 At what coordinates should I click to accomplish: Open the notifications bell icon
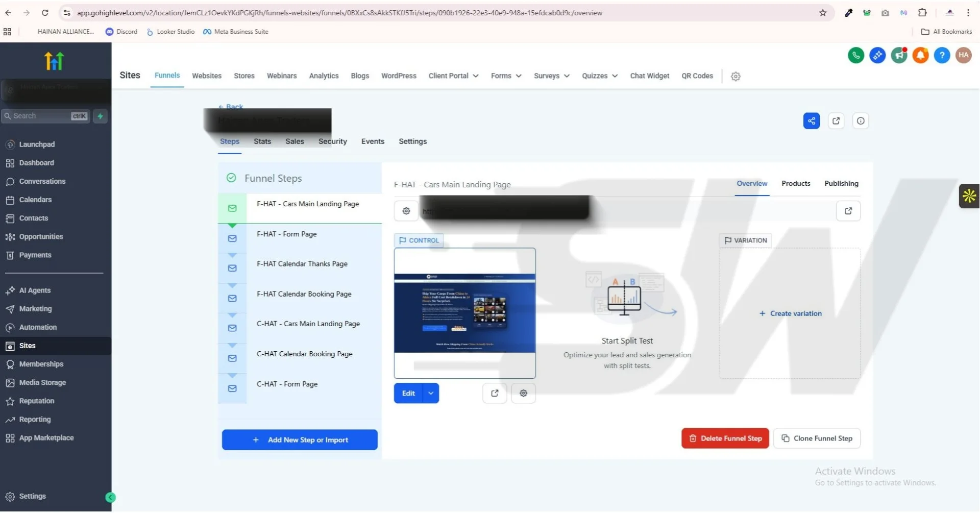click(920, 55)
